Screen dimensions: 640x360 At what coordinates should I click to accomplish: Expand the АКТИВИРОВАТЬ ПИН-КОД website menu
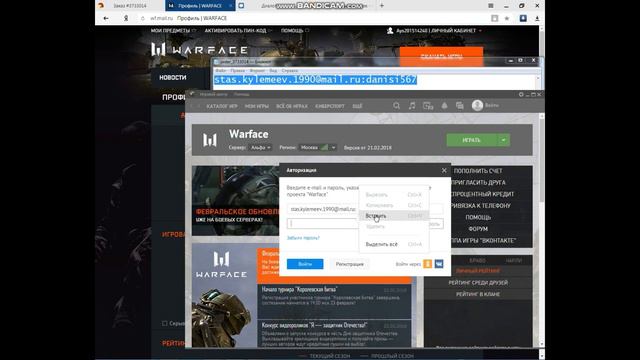pyautogui.click(x=238, y=31)
